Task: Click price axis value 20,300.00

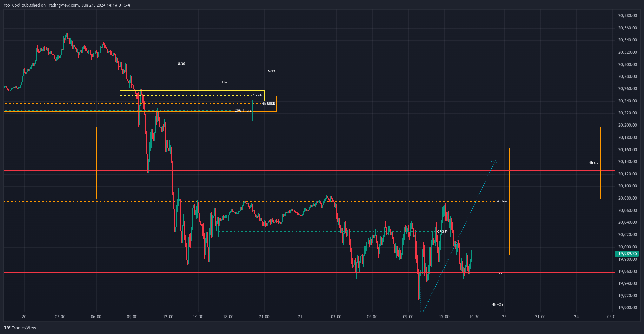Action: click(628, 65)
